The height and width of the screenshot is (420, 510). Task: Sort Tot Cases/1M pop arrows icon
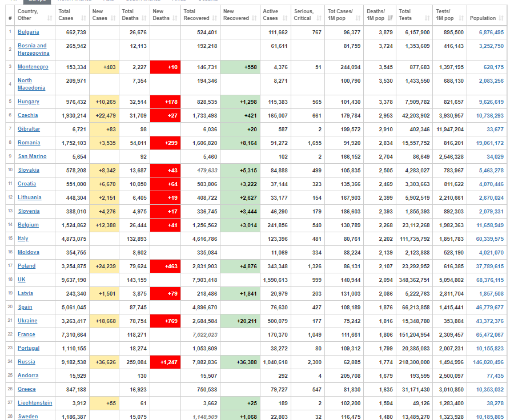click(x=358, y=18)
